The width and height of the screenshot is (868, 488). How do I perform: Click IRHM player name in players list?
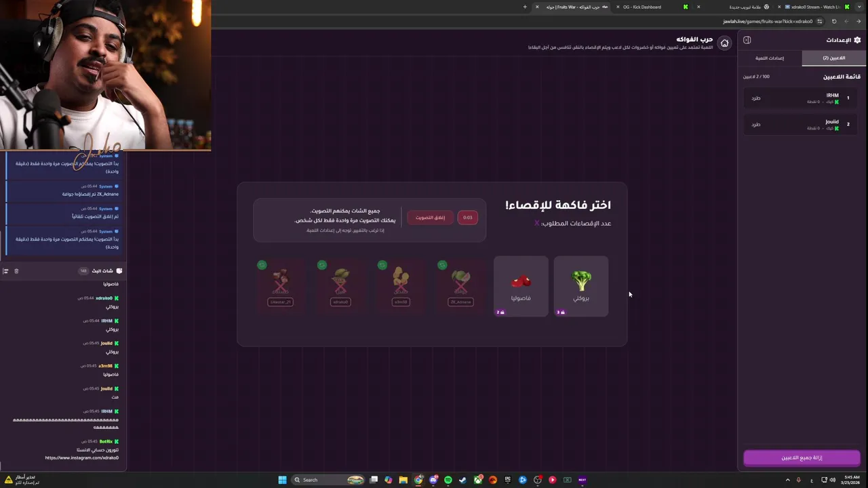coord(832,96)
